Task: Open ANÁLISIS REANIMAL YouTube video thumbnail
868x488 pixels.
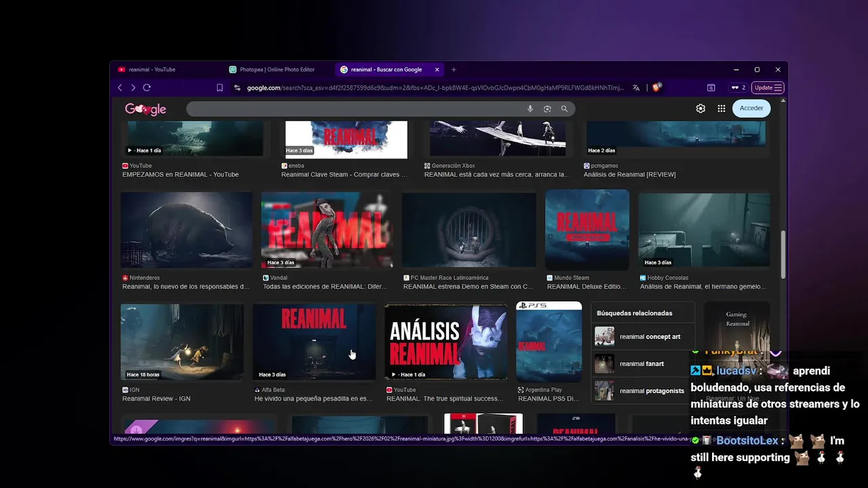Action: 446,342
